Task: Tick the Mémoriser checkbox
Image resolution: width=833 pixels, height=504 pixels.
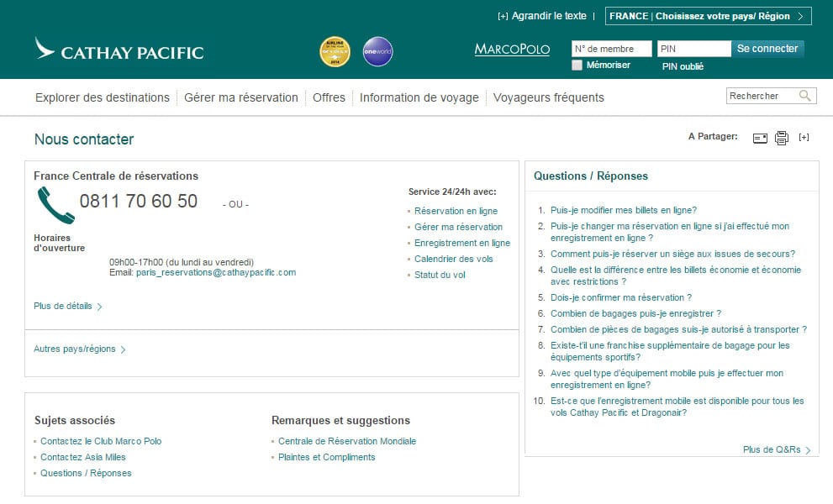Action: coord(577,65)
